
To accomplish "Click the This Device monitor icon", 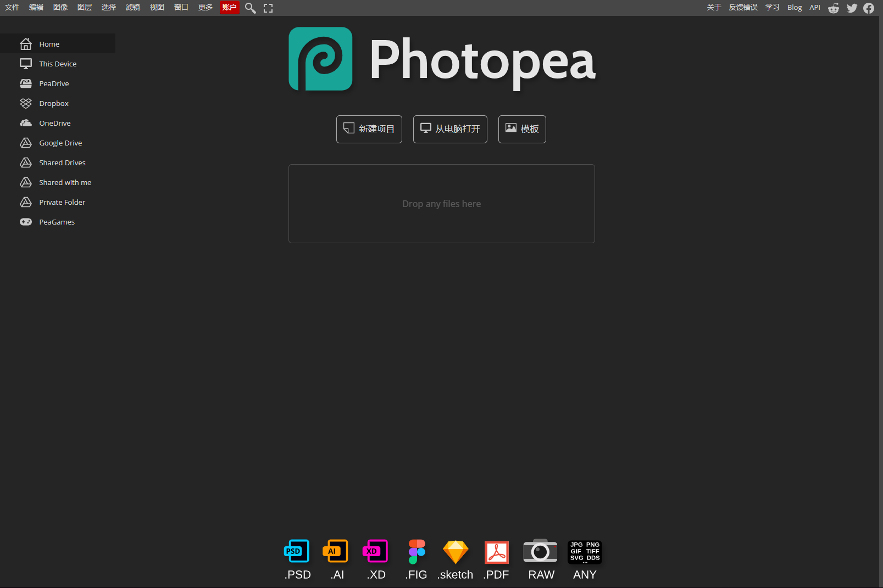I will [x=26, y=64].
